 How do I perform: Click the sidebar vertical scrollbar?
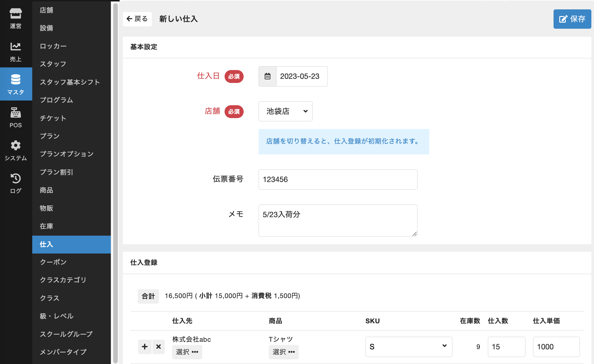coord(116,182)
